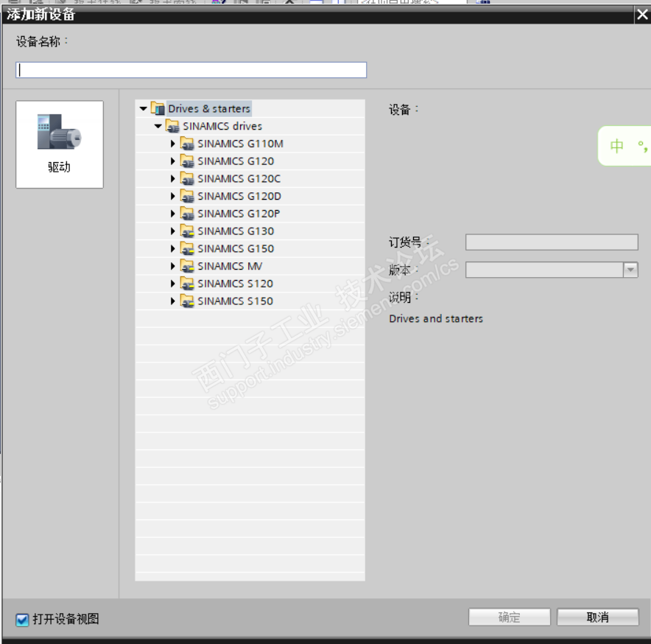Expand the SINAMICS S150 folder arrow
Image resolution: width=651 pixels, height=644 pixels.
[173, 301]
